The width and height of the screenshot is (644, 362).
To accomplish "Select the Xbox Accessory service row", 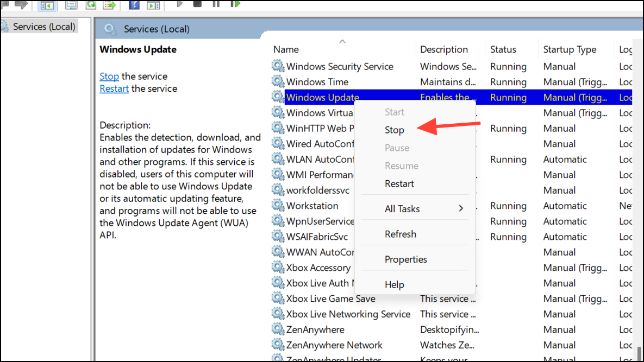I will click(x=452, y=268).
